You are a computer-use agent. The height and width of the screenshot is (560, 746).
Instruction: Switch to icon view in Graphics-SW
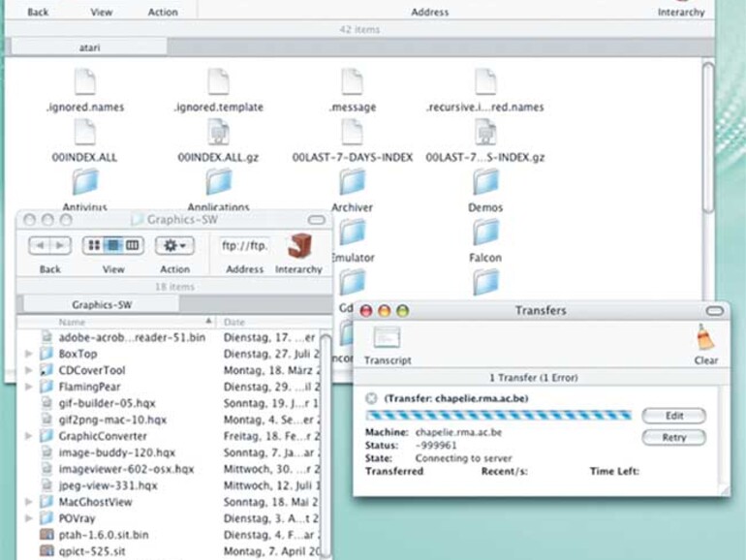(95, 246)
